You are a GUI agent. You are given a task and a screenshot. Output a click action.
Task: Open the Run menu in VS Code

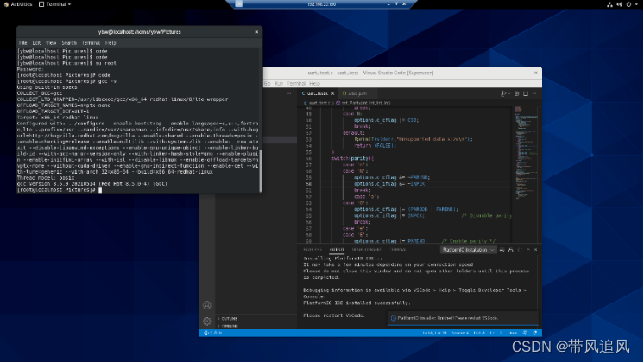(x=279, y=84)
